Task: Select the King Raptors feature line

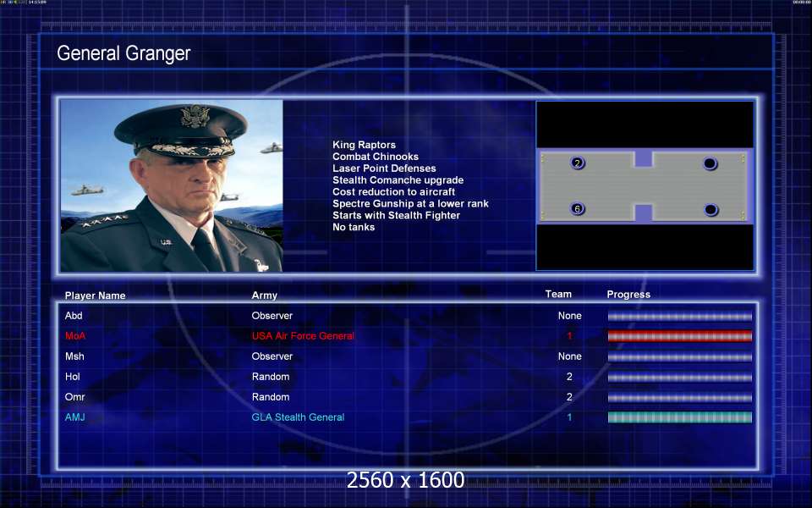Action: click(364, 145)
